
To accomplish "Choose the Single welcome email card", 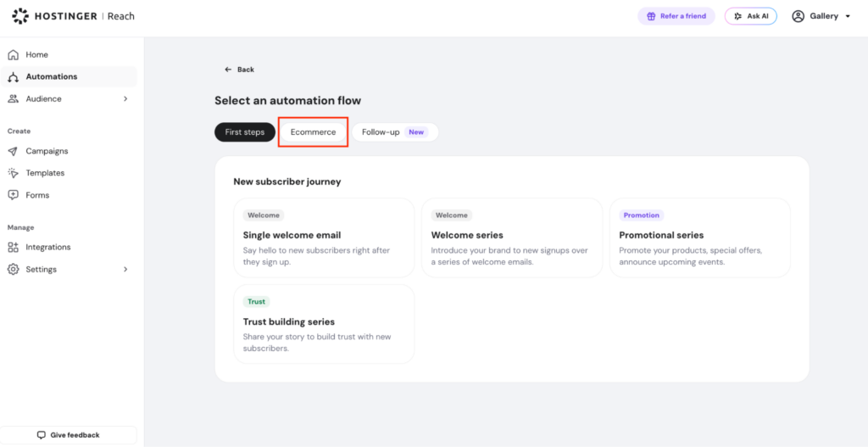I will (x=324, y=237).
